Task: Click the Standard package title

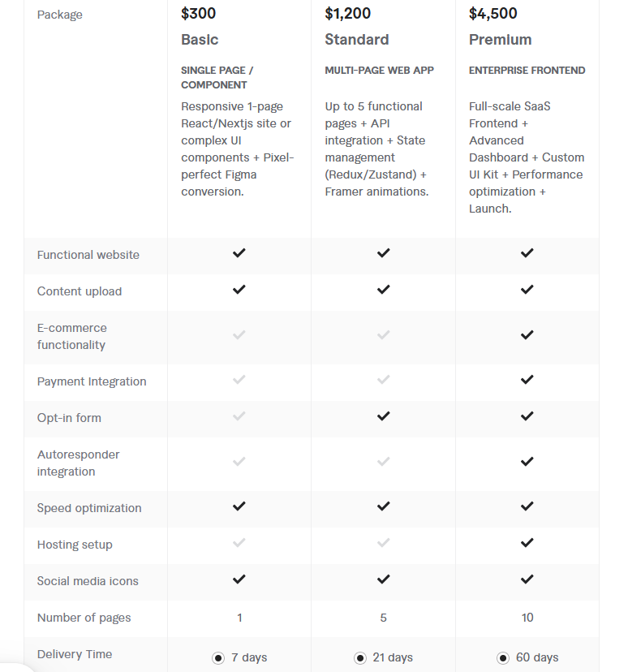Action: click(357, 40)
